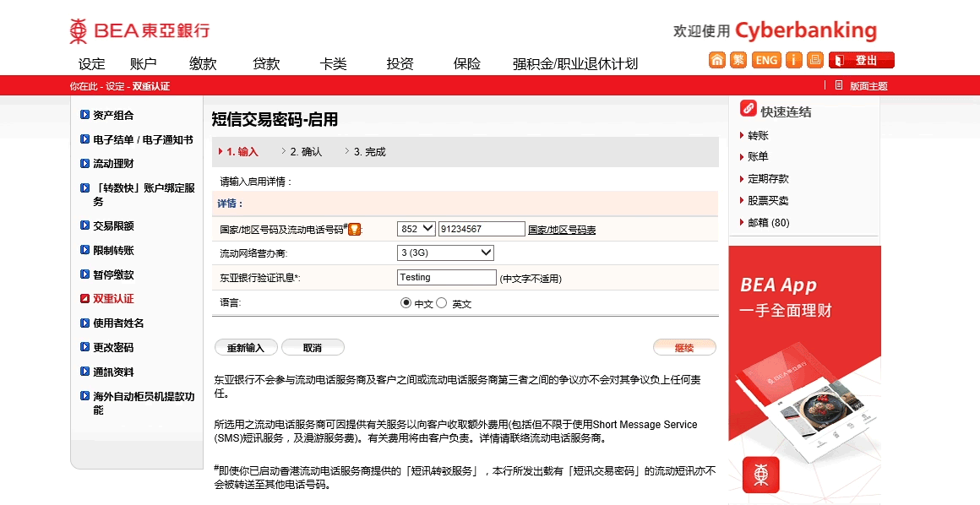The image size is (980, 505).
Task: Click the 重新输入 reset button
Action: click(x=246, y=347)
